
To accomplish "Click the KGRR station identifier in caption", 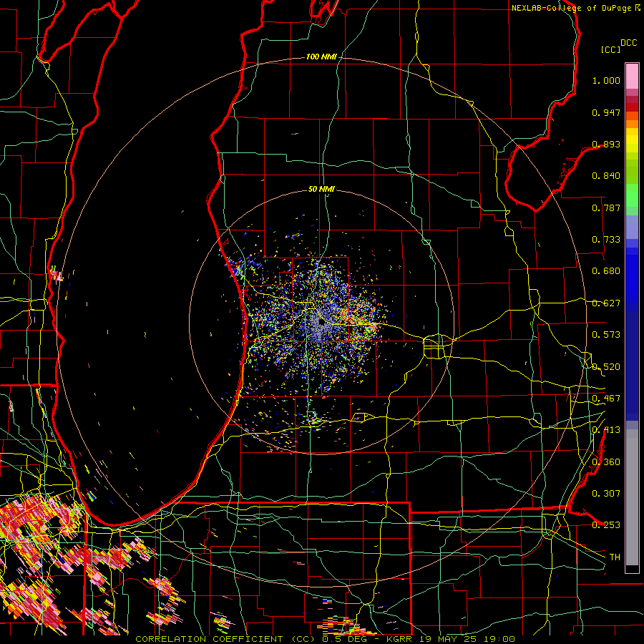I will coord(400,639).
